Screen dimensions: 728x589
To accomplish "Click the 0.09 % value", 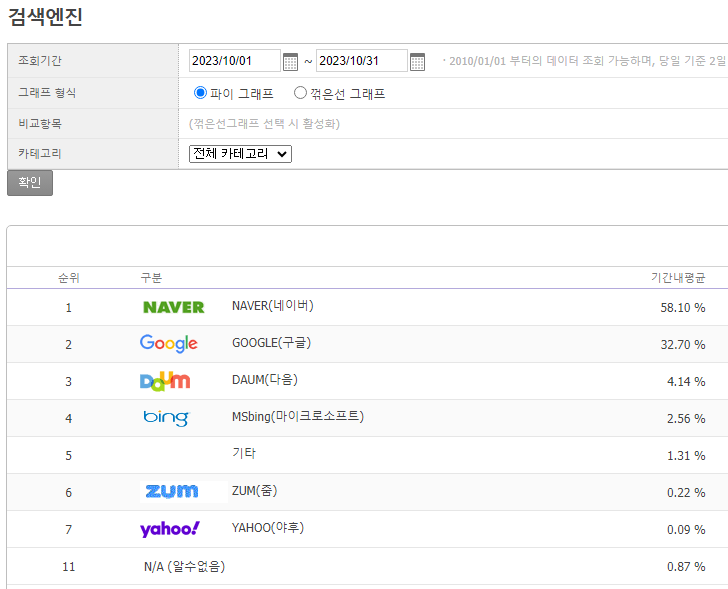I will [x=686, y=530].
